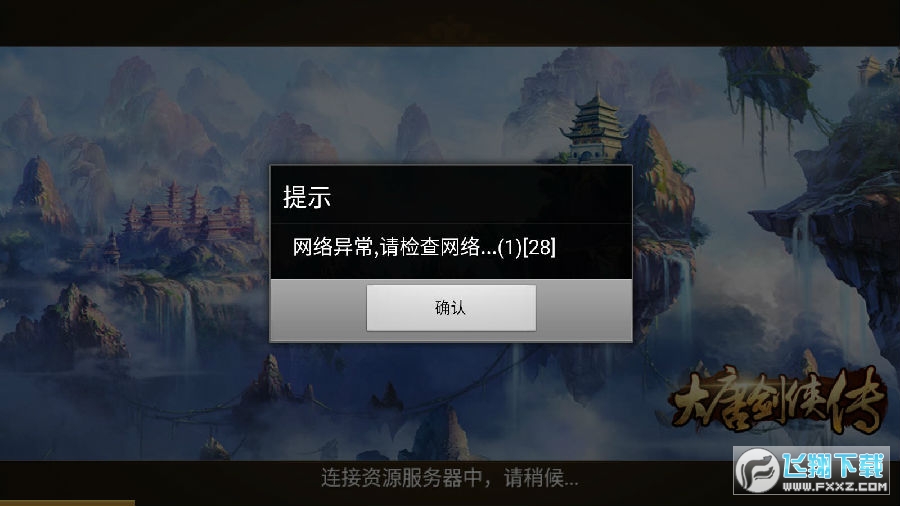Click the 飞翔下载 watermark text
Viewport: 900px width, 506px height.
point(833,465)
